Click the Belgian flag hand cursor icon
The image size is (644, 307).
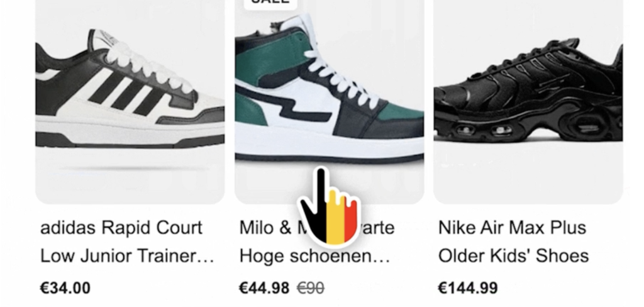tap(330, 206)
